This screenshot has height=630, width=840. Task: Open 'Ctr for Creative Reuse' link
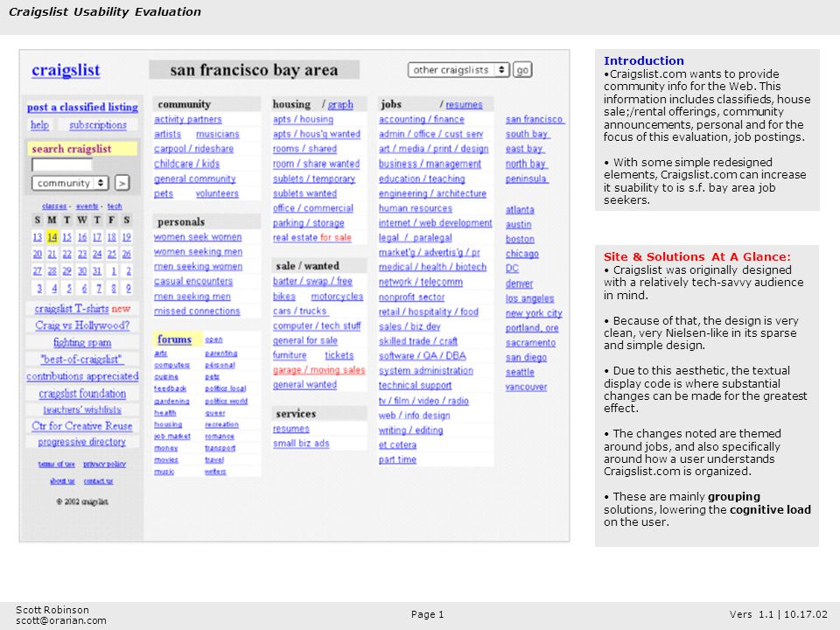[82, 426]
